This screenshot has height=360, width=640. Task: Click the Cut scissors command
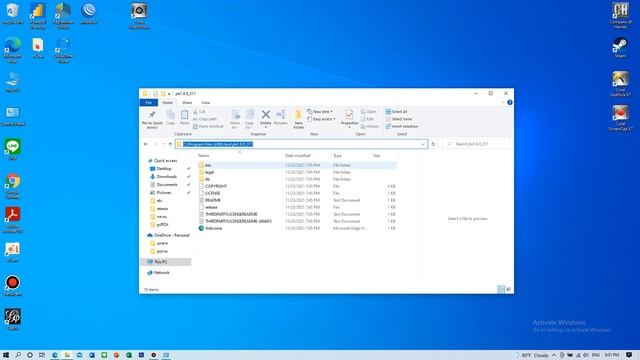[x=199, y=111]
